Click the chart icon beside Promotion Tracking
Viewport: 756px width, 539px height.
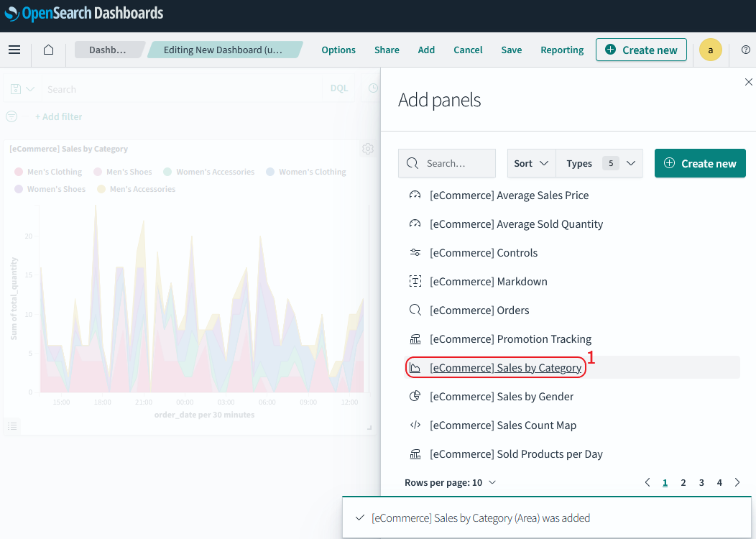pyautogui.click(x=415, y=339)
